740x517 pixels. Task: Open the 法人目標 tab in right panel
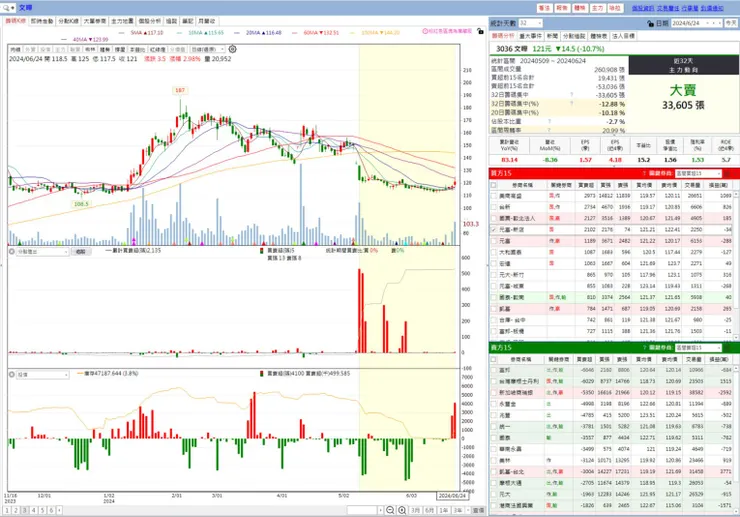coord(623,36)
